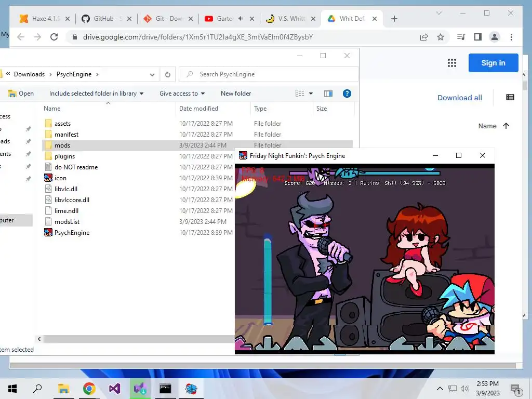Show earlier path with double chevron
The image size is (532, 399).
tap(8, 74)
